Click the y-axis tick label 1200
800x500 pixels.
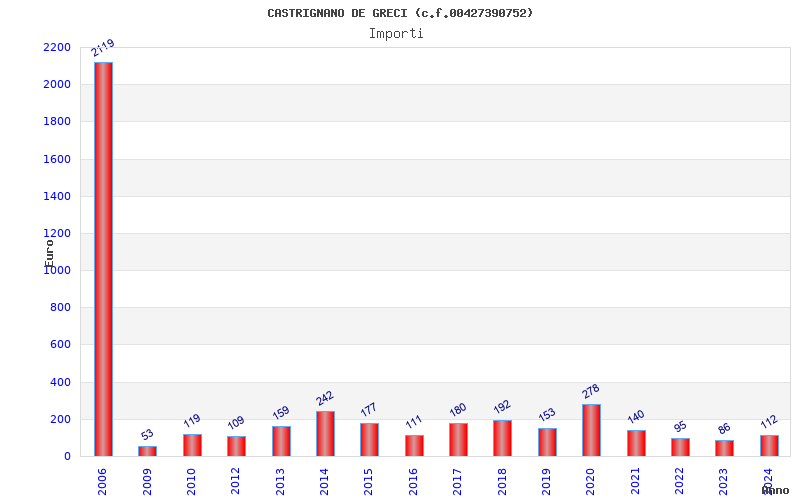click(x=57, y=233)
